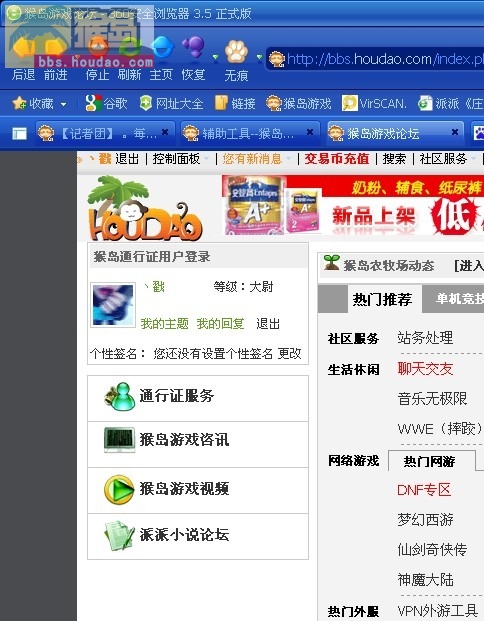Open 猴岛游戏视频 panel item
The height and width of the screenshot is (621, 484).
[198, 490]
